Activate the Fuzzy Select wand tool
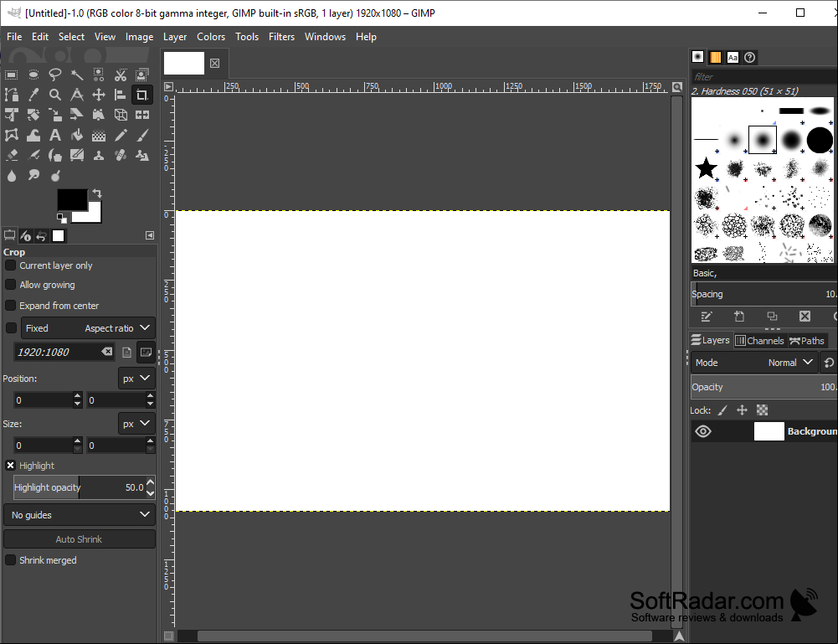This screenshot has height=644, width=838. point(77,75)
